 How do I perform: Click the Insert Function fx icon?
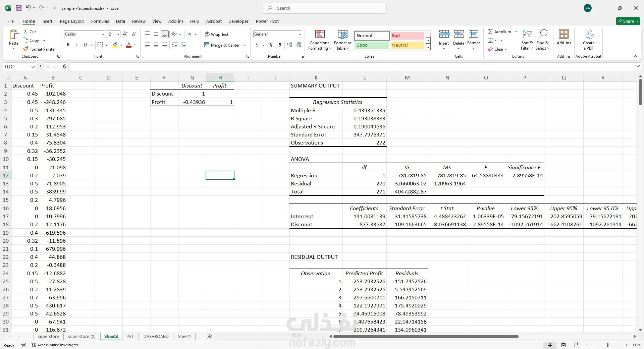(x=64, y=67)
